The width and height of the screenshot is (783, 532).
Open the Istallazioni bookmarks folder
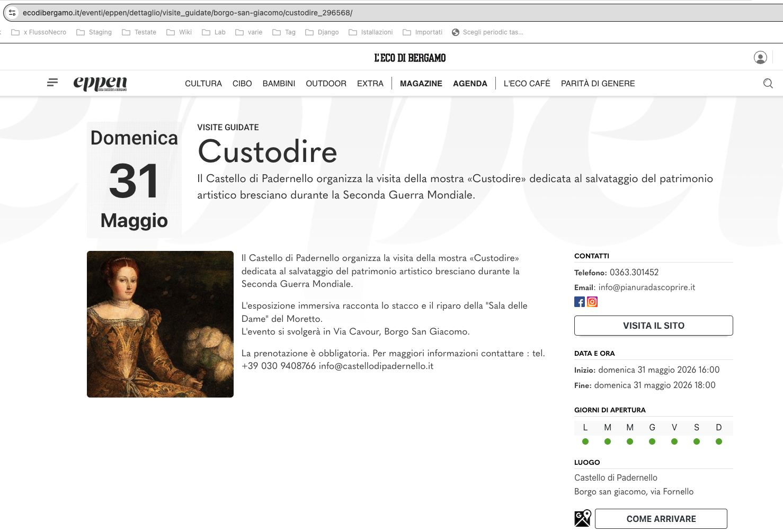[371, 32]
